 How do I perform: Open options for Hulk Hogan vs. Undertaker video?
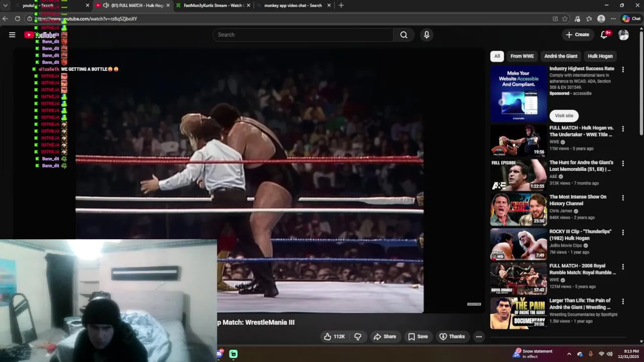(623, 129)
